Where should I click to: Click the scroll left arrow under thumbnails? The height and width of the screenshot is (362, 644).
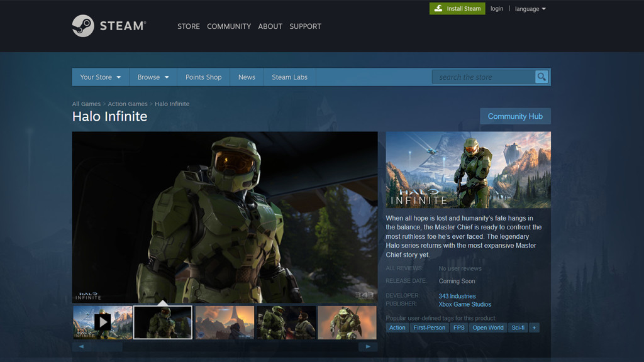tap(80, 346)
